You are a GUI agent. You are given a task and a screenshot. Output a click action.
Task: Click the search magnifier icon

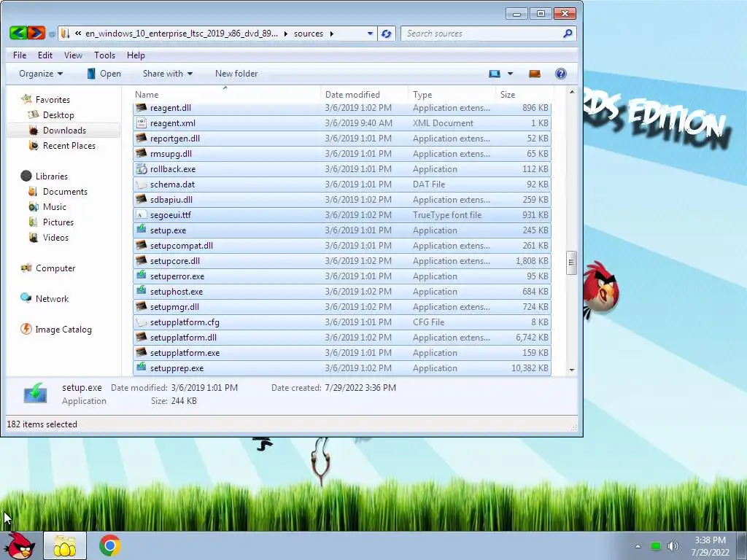coord(568,34)
